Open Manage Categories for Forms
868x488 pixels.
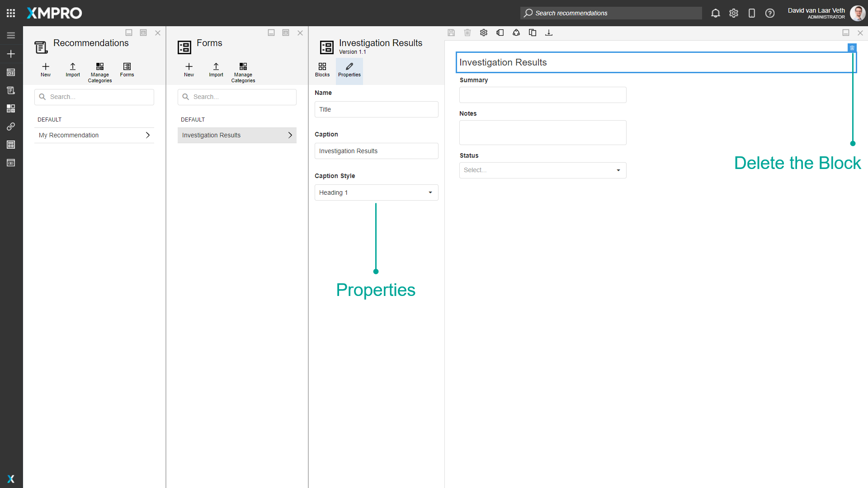point(243,72)
